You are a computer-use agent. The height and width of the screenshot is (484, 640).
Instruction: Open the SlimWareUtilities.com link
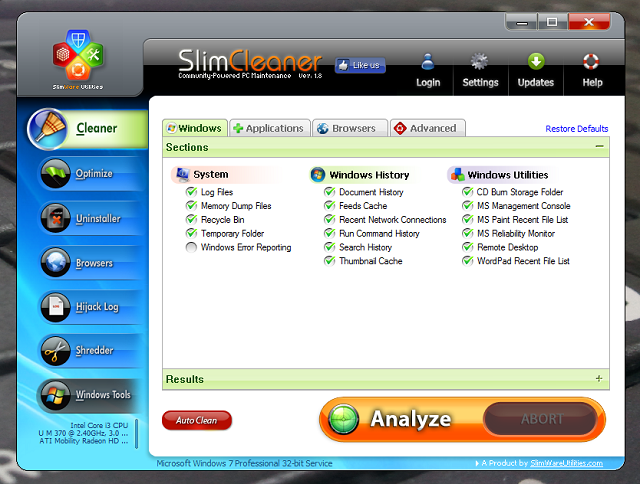tap(566, 463)
